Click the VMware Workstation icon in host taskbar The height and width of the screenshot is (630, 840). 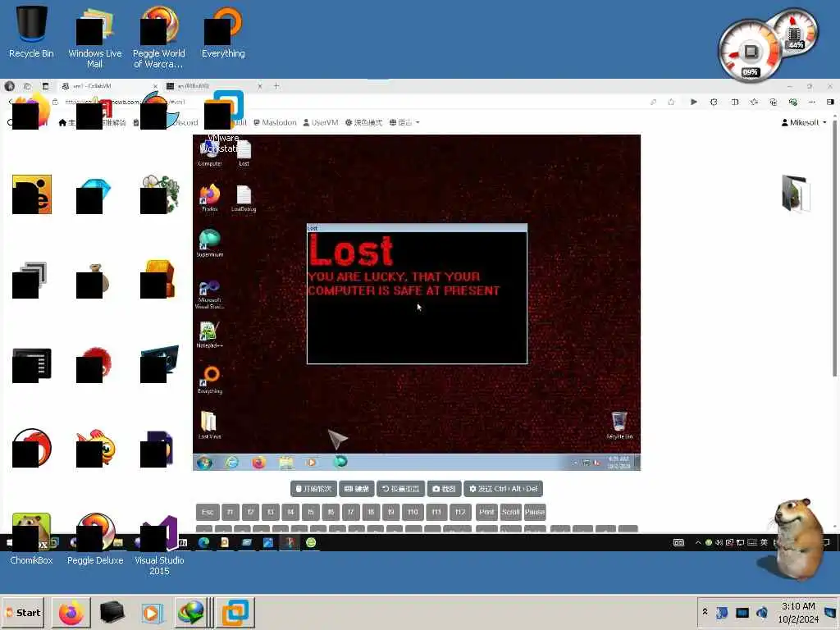click(235, 612)
